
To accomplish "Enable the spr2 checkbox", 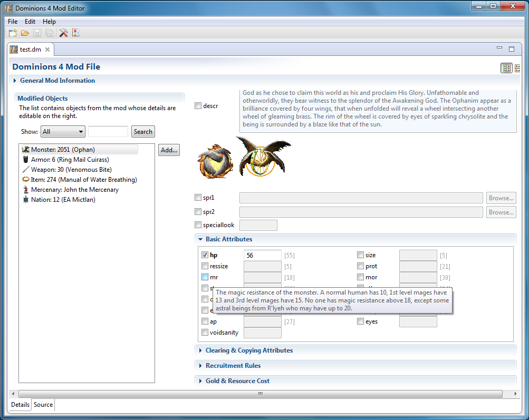I will pos(198,212).
